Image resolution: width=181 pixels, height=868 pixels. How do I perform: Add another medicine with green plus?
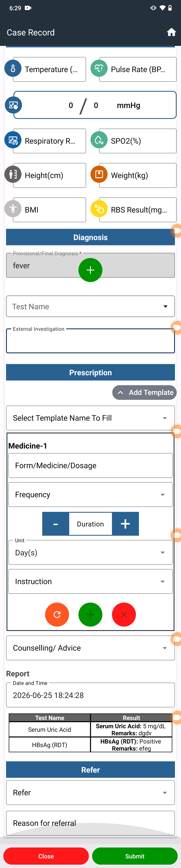pos(90,615)
